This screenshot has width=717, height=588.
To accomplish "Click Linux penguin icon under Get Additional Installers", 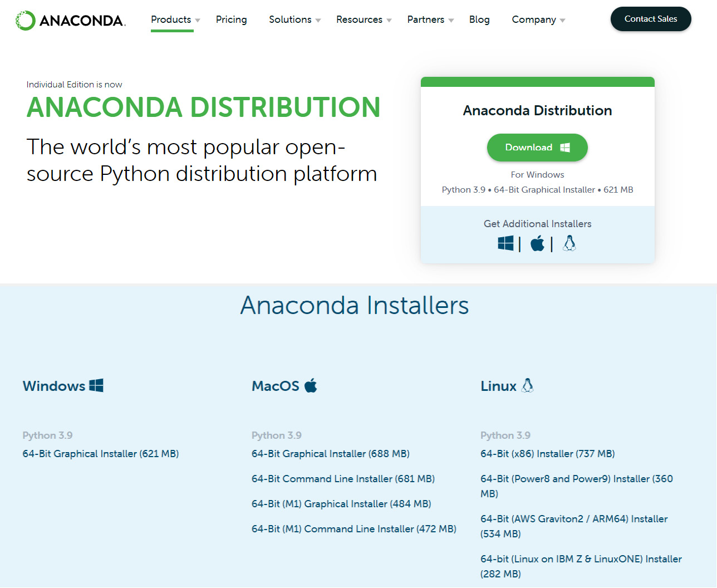I will [569, 243].
